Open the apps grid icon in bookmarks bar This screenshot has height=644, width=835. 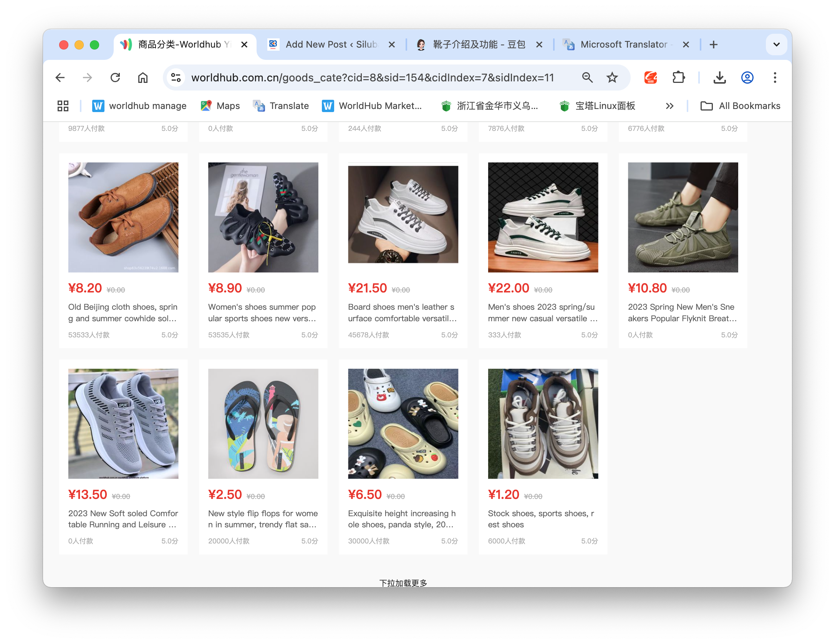tap(63, 106)
